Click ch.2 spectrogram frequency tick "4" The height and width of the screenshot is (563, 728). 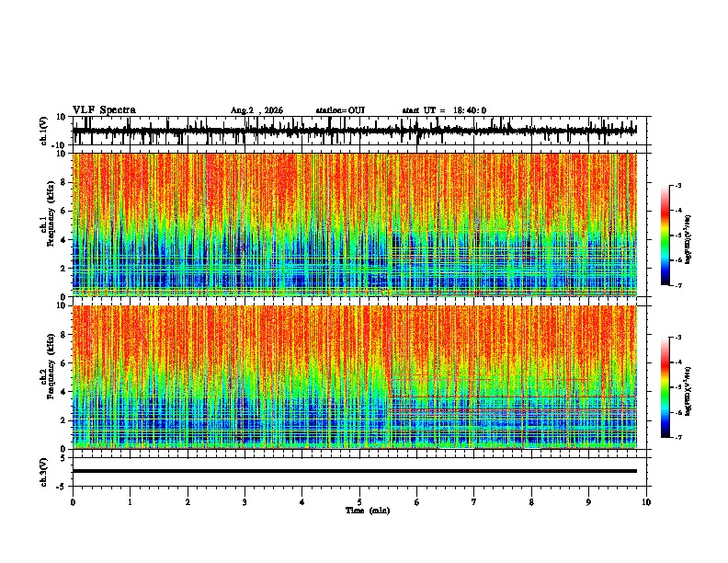(x=64, y=392)
